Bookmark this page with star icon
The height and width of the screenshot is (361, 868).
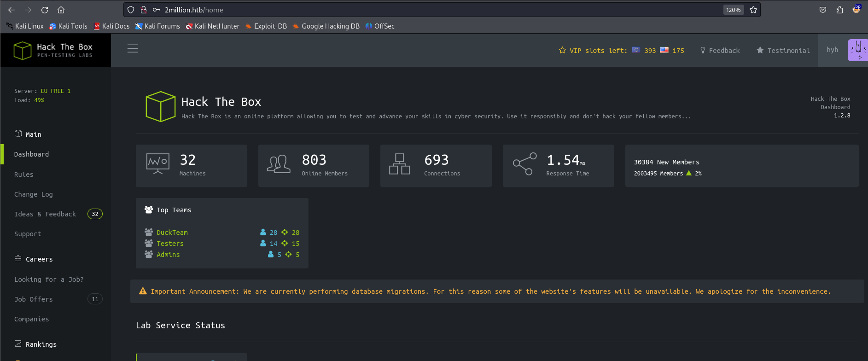(x=753, y=10)
